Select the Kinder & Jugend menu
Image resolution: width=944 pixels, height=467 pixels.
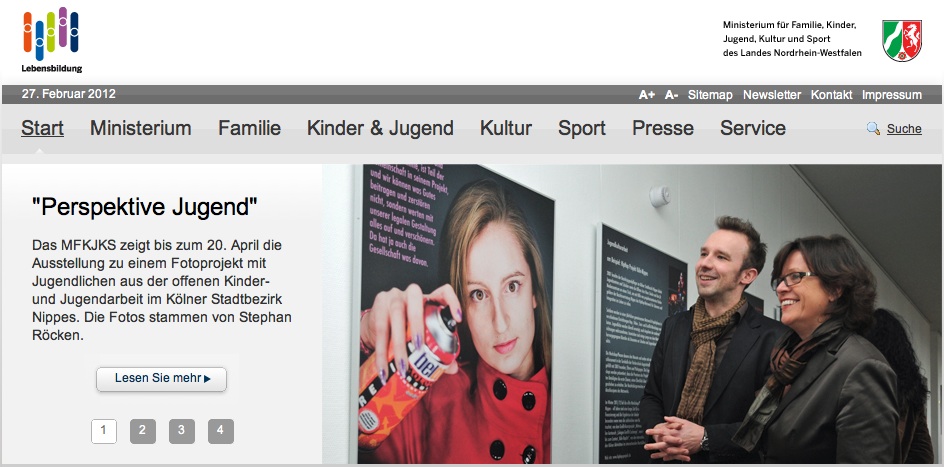(x=380, y=128)
